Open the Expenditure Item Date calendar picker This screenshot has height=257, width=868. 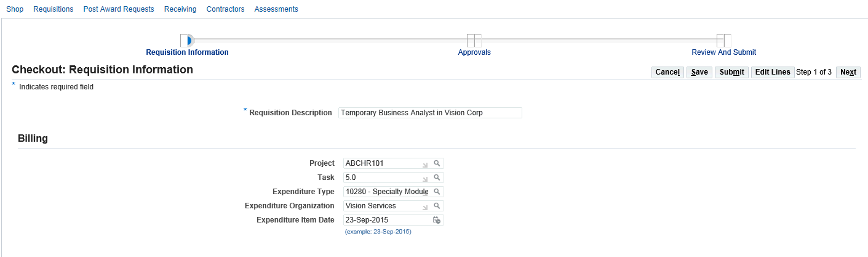437,220
